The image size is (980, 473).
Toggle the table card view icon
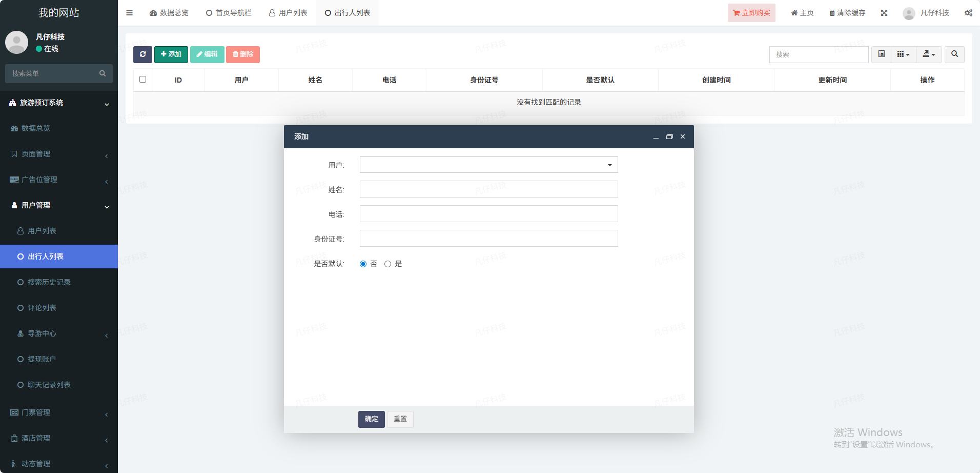tap(881, 54)
